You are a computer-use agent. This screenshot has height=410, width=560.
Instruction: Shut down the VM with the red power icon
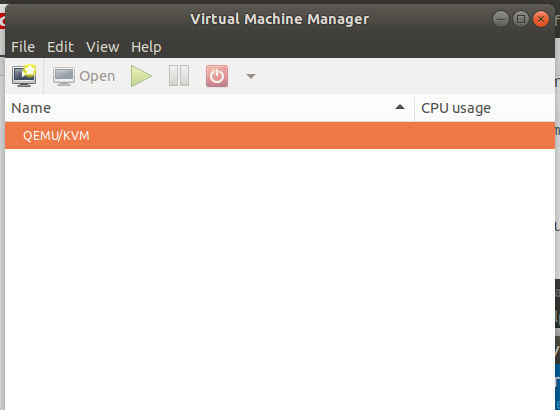(x=217, y=76)
